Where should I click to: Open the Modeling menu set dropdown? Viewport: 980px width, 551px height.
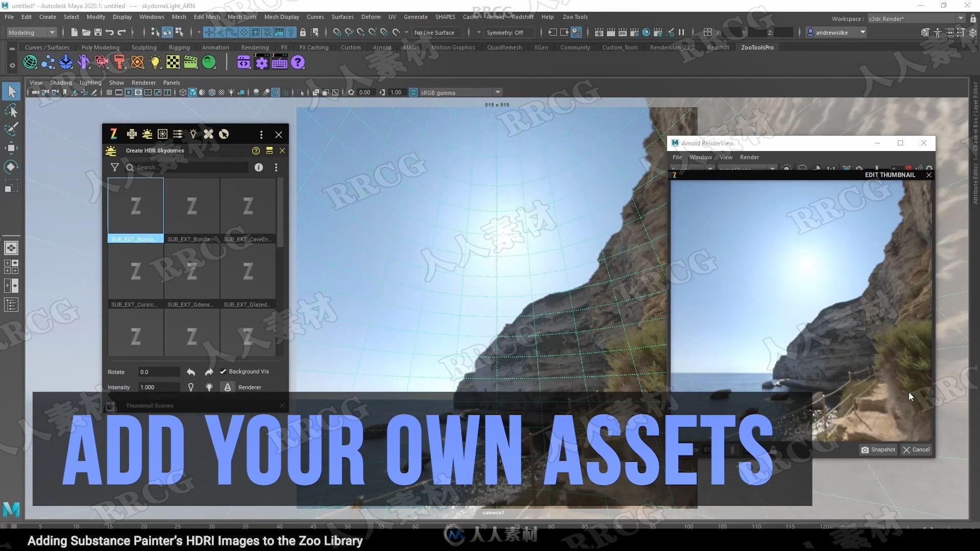coord(32,32)
